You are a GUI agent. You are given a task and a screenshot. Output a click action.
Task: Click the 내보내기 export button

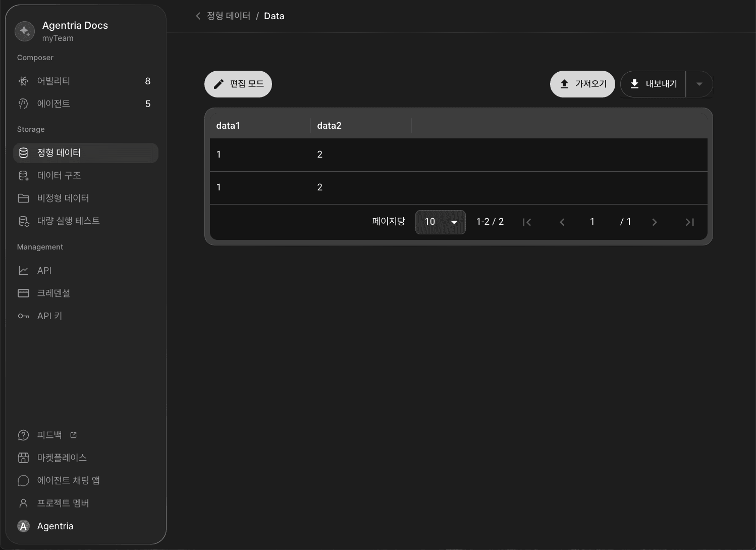(x=653, y=84)
